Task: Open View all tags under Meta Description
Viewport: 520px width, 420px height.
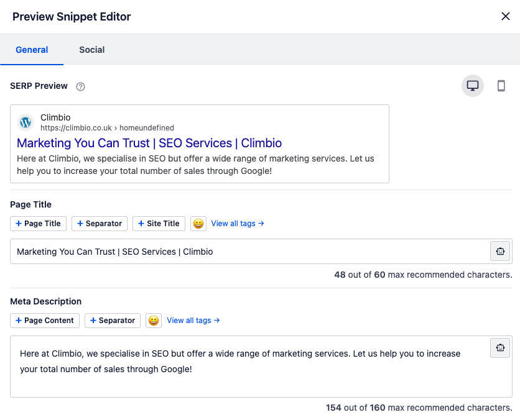Action: (193, 321)
